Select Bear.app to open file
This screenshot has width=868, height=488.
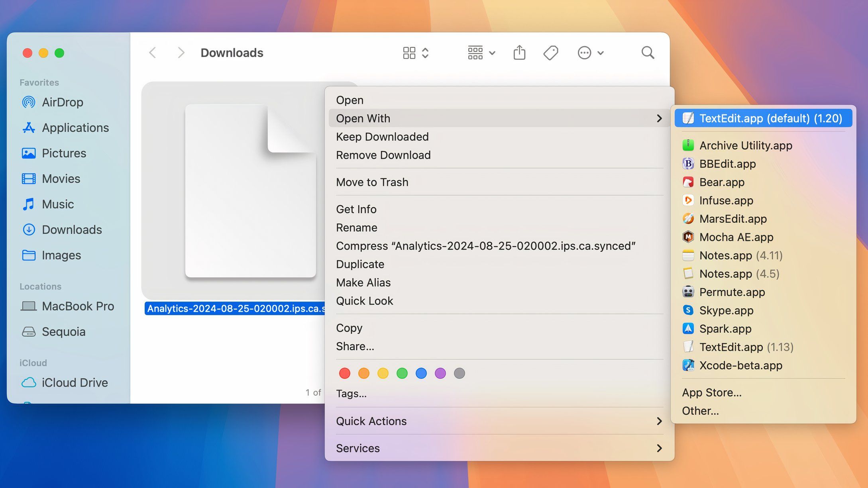point(722,182)
